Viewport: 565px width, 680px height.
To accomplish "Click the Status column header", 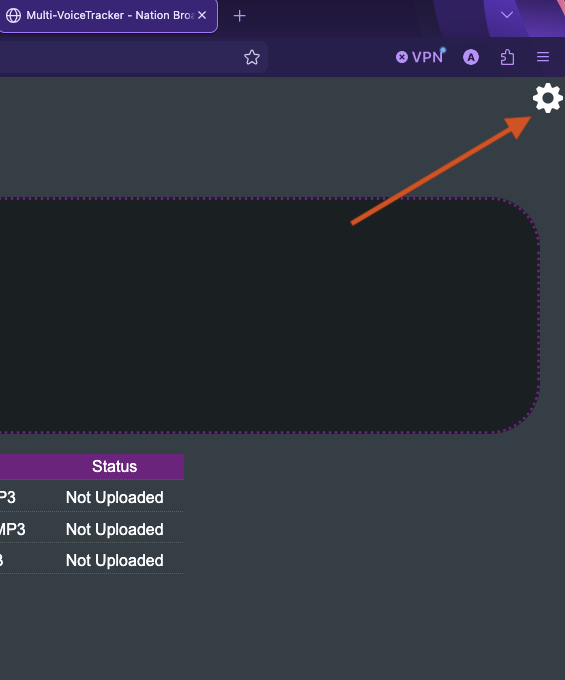I will 114,467.
